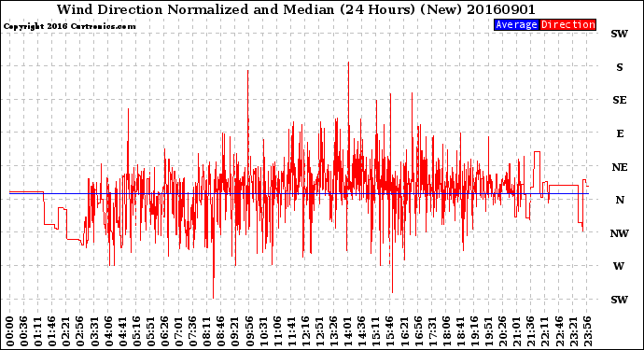The height and width of the screenshot is (350, 644).
Task: Select the red Direction legend label
Action: click(567, 24)
